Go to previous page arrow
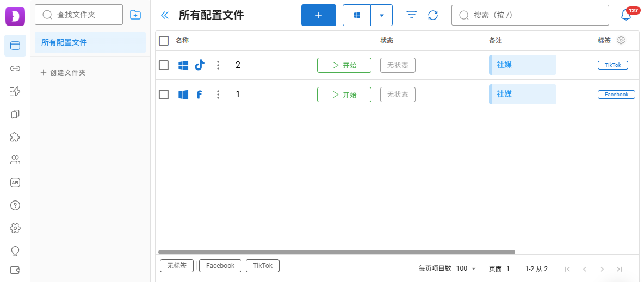This screenshot has height=282, width=644. coord(585,269)
